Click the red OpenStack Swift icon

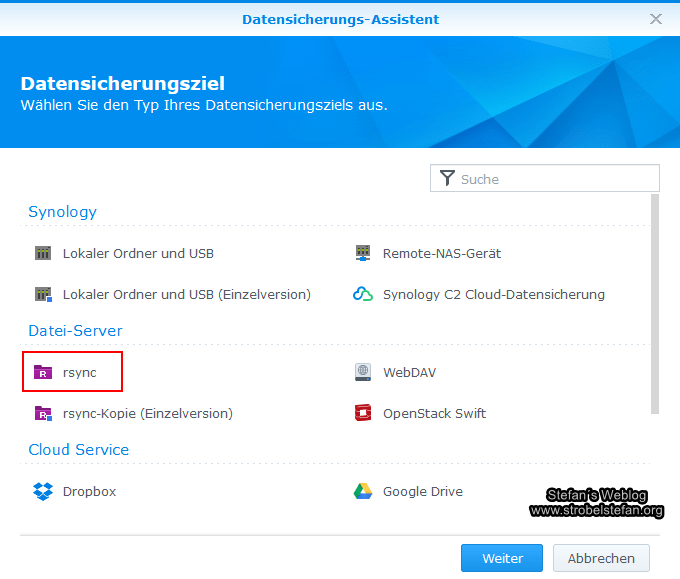[363, 413]
